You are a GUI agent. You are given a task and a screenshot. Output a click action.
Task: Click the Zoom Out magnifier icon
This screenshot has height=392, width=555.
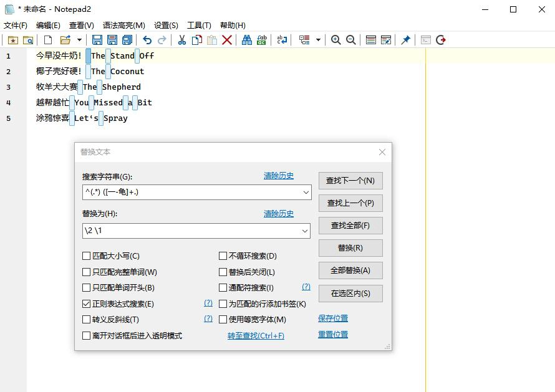click(351, 40)
